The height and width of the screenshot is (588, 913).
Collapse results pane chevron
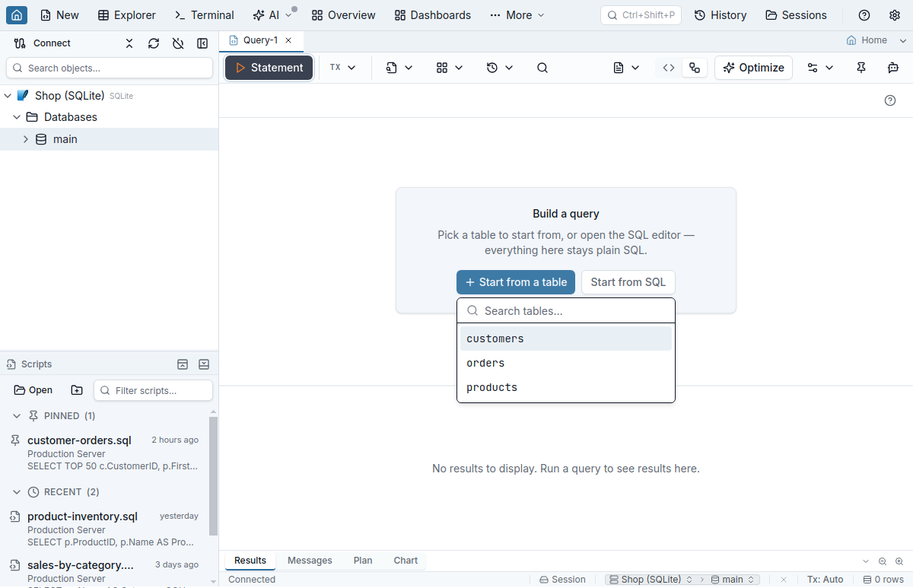click(x=866, y=561)
